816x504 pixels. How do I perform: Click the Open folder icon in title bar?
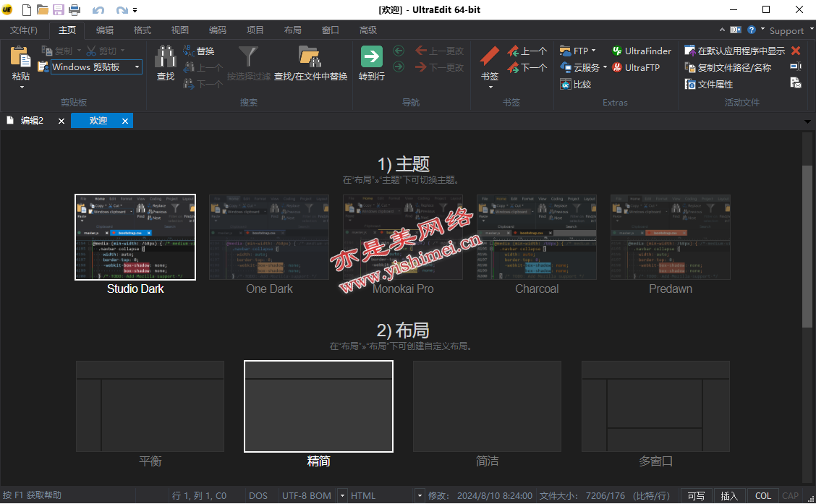pyautogui.click(x=43, y=9)
